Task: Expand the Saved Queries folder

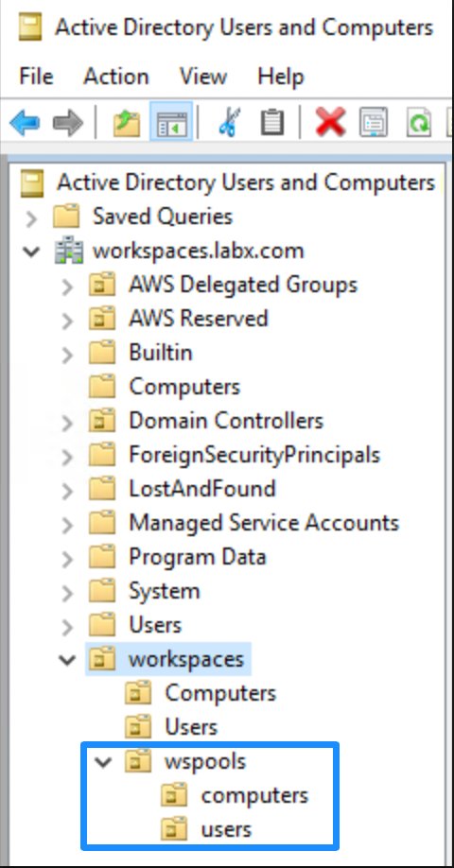Action: 31,218
